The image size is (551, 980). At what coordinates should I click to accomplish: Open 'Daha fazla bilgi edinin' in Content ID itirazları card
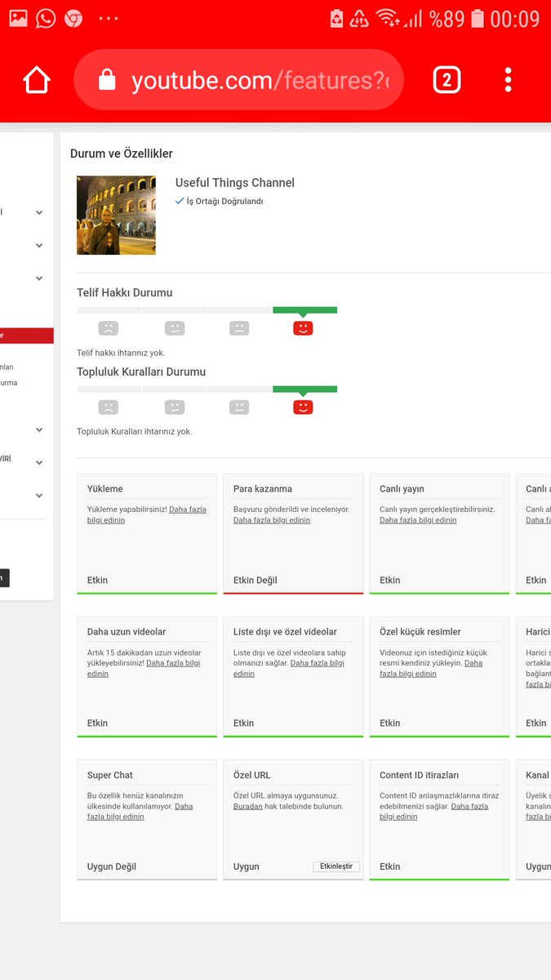434,811
